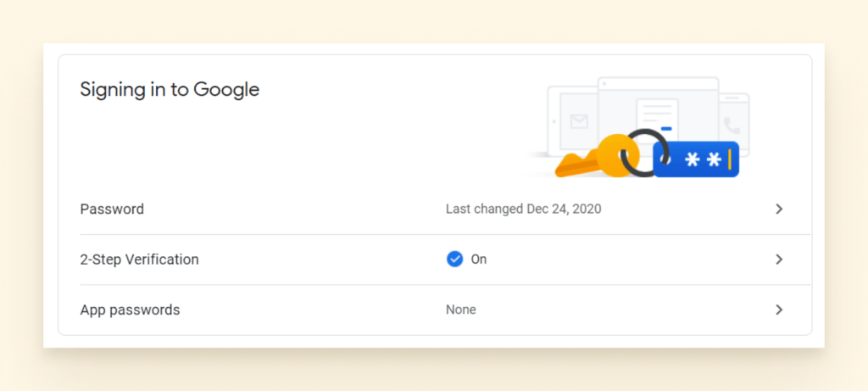Open the App passwords label
The height and width of the screenshot is (391, 868).
[x=130, y=310]
